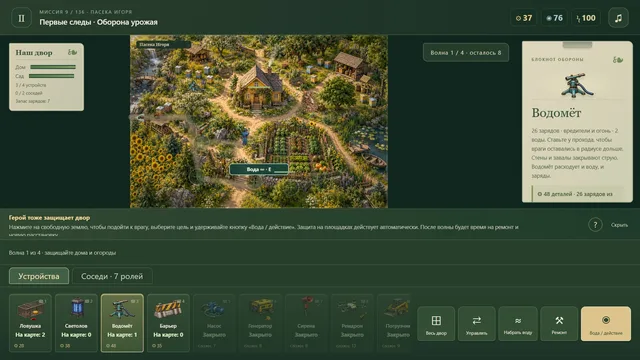Click the water counter showing 76
Image resolution: width=640 pixels, height=360 pixels.
point(554,18)
